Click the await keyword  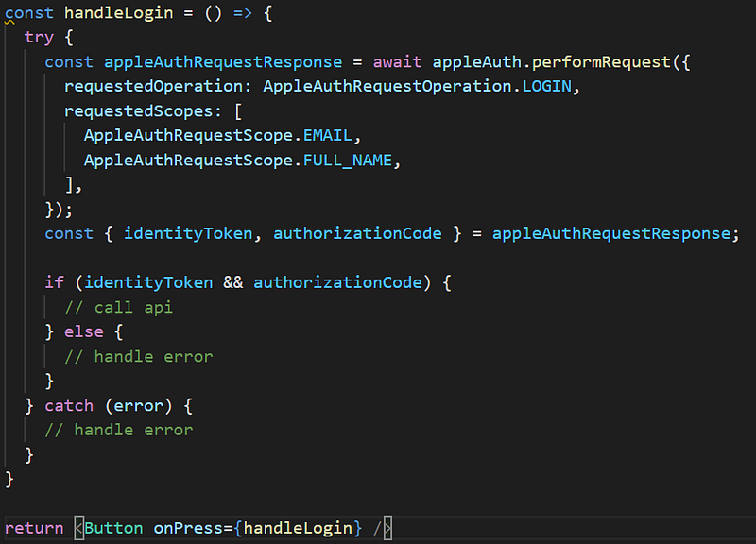[x=397, y=62]
